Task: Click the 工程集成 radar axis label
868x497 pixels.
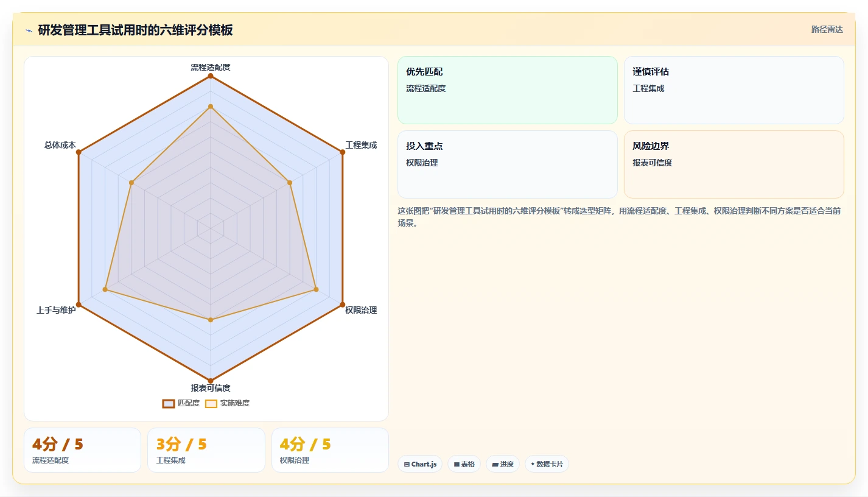Action: [x=361, y=145]
